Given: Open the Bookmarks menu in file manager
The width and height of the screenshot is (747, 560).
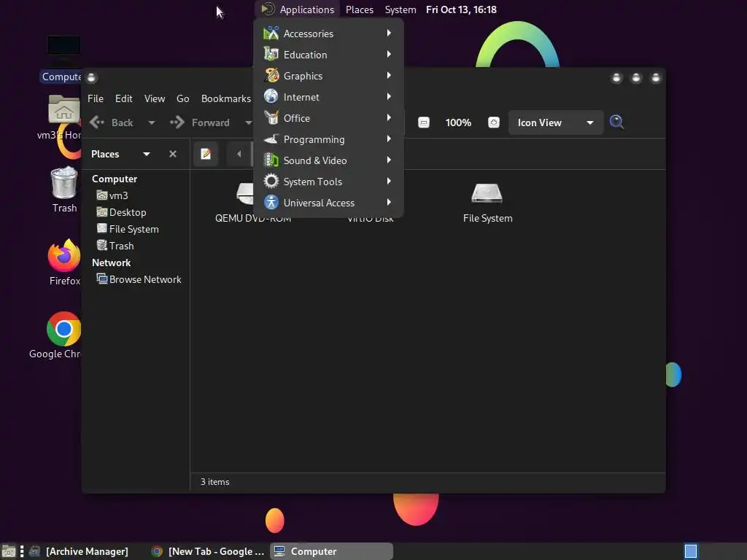Looking at the screenshot, I should pyautogui.click(x=226, y=98).
